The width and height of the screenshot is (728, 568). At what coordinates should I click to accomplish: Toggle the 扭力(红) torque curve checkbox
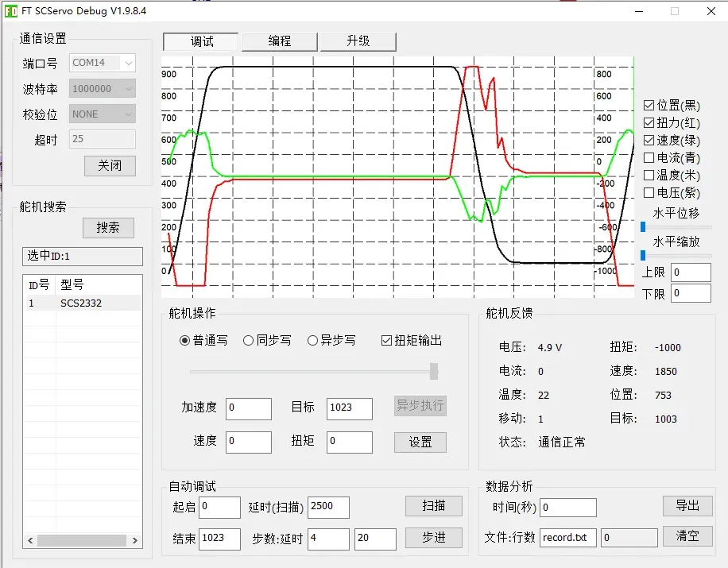(649, 123)
